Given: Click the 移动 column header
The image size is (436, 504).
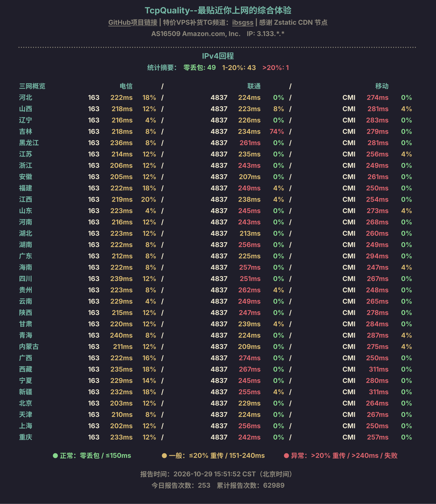Looking at the screenshot, I should pos(382,86).
